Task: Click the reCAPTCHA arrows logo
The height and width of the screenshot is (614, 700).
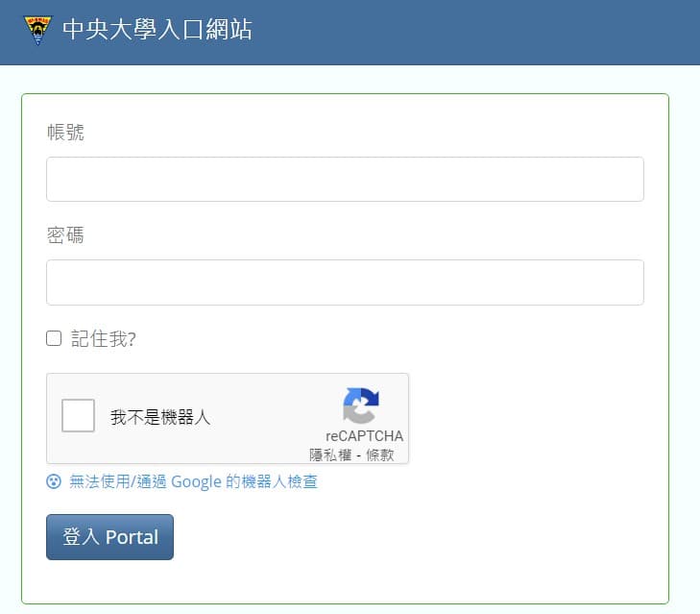Action: pos(361,405)
